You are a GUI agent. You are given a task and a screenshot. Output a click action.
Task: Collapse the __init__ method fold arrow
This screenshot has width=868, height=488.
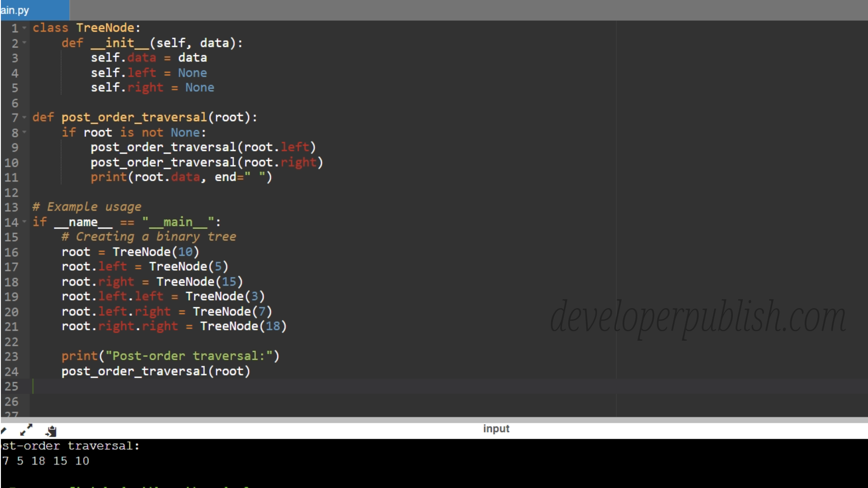(x=24, y=43)
